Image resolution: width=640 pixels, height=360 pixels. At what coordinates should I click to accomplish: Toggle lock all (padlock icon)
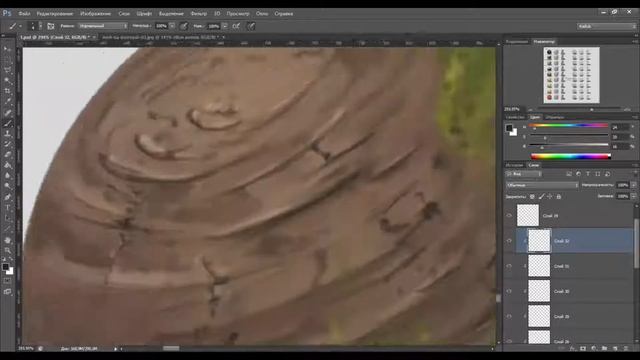pyautogui.click(x=559, y=197)
